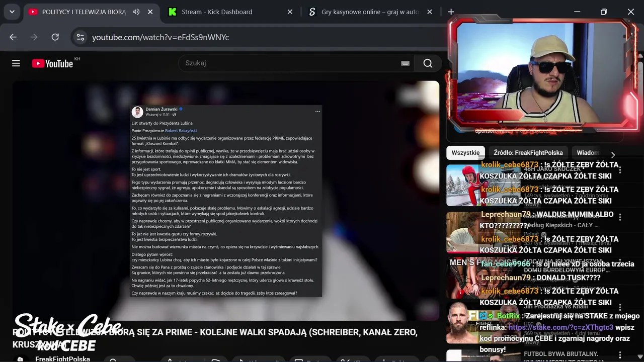Screen dimensions: 644x362
Task: Click the video player showing the open letter
Action: coord(226,201)
